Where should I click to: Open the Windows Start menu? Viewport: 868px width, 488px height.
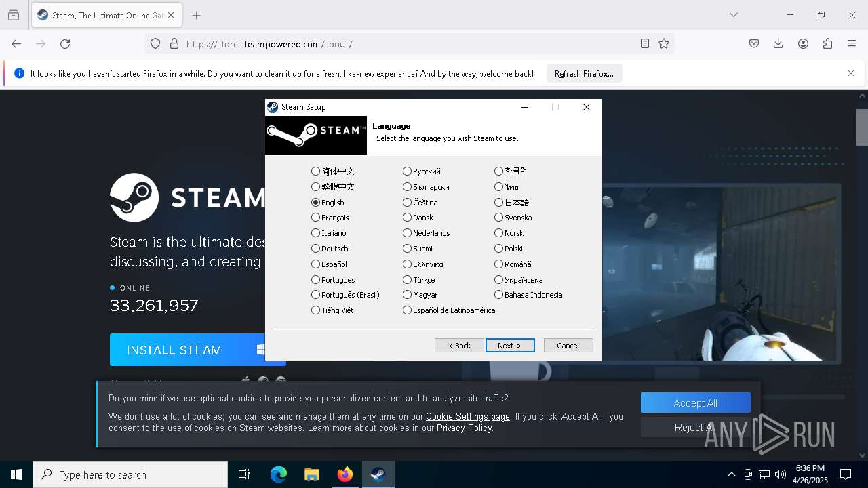(16, 474)
